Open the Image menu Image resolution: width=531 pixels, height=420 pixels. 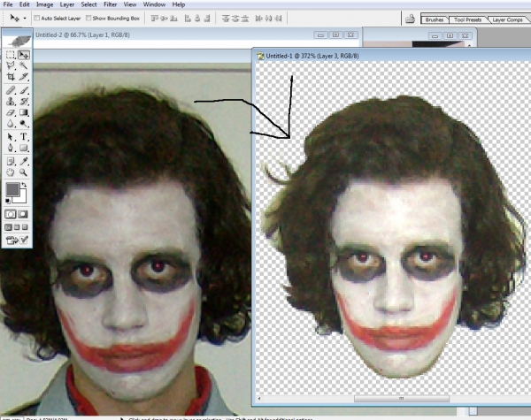coord(45,4)
